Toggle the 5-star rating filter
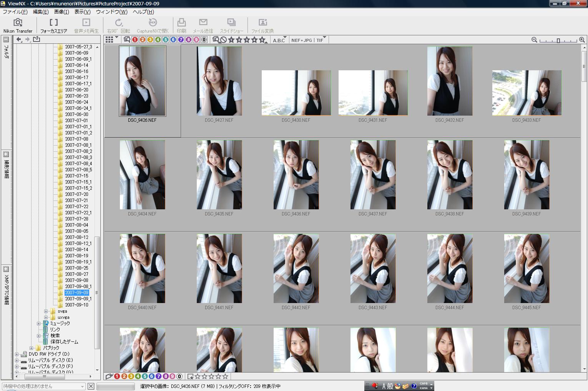Viewport: 588px width, 391px height. tap(262, 40)
